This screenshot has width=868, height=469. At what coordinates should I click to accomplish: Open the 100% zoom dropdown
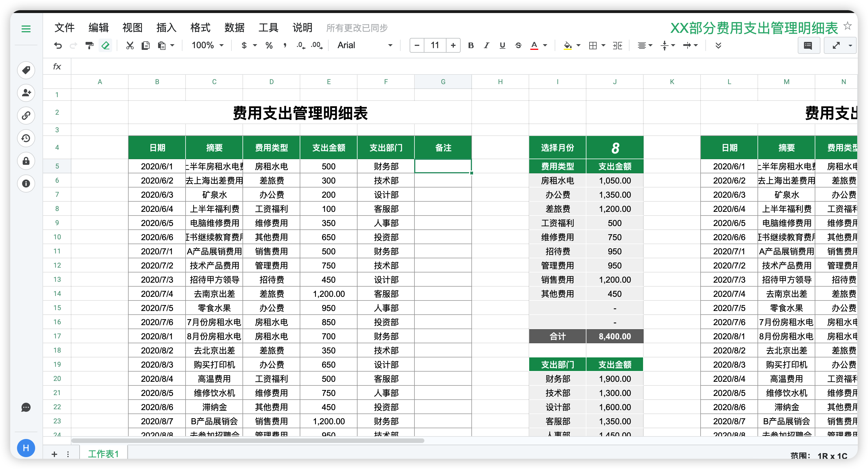click(x=207, y=46)
